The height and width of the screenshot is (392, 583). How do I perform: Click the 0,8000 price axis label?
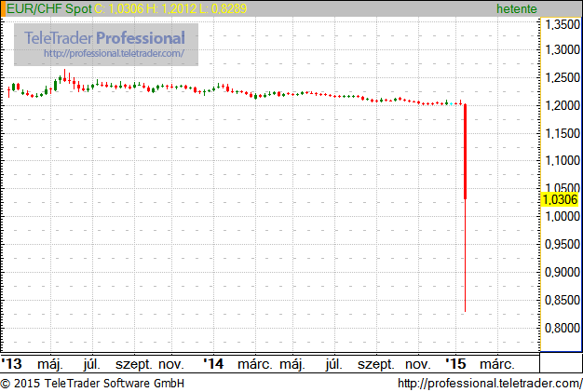pyautogui.click(x=563, y=328)
